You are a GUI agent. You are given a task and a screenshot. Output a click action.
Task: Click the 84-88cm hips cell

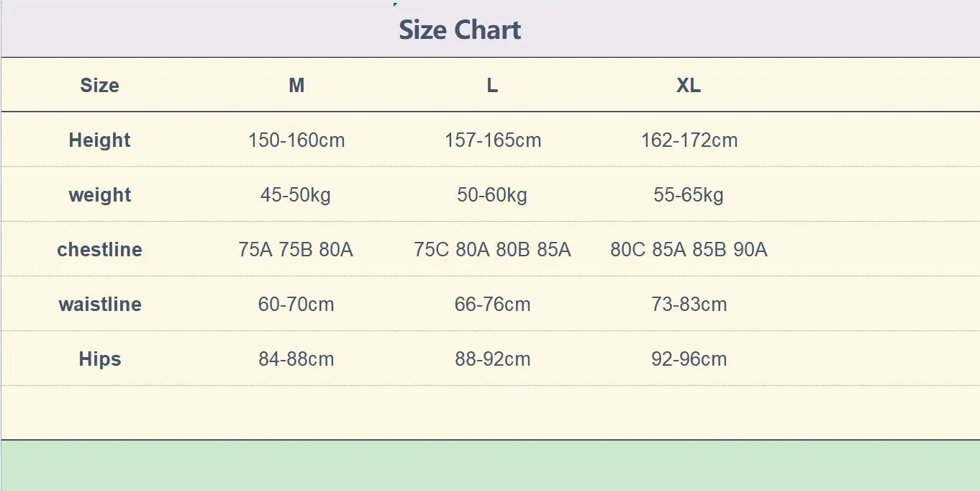tap(296, 359)
